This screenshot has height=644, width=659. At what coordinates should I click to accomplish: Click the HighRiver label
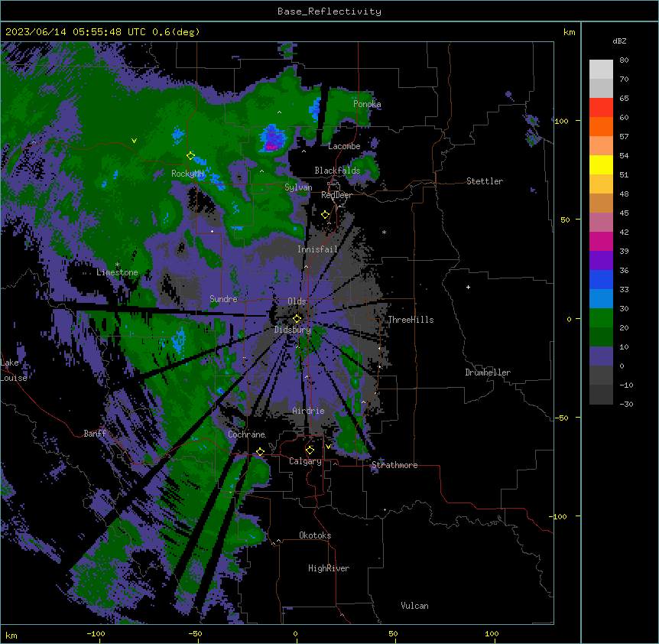point(329,568)
